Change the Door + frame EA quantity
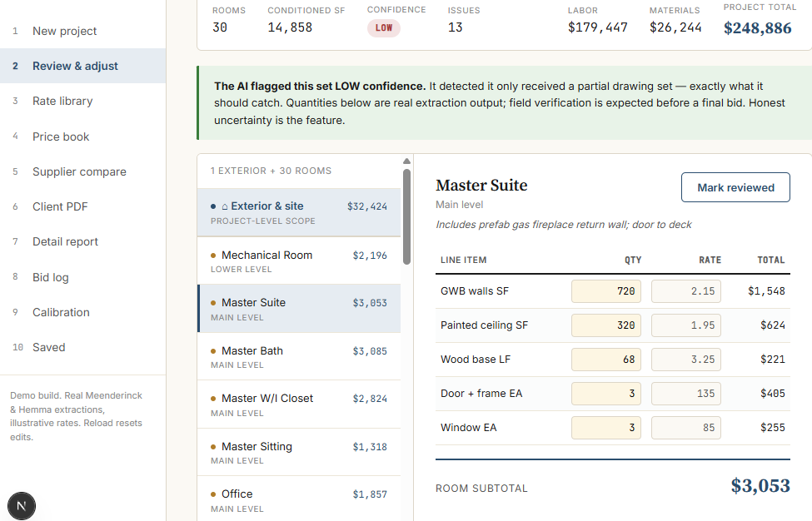 click(606, 394)
